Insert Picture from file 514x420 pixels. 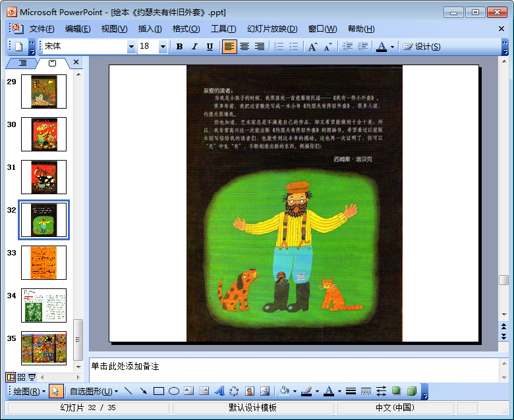tap(264, 391)
